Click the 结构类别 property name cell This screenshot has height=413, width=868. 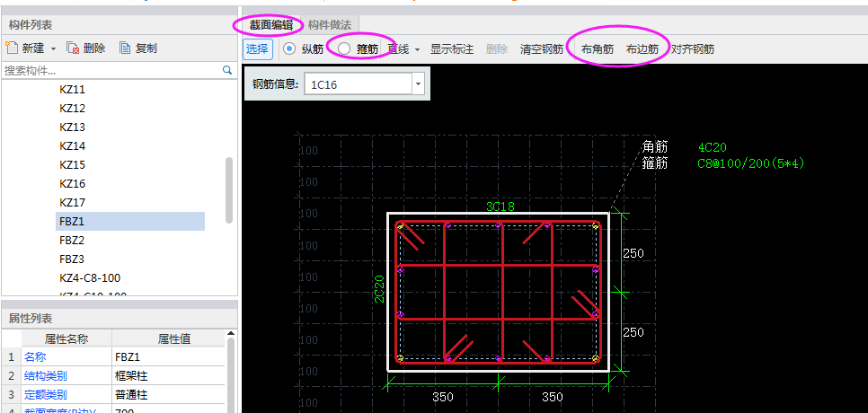tap(66, 376)
